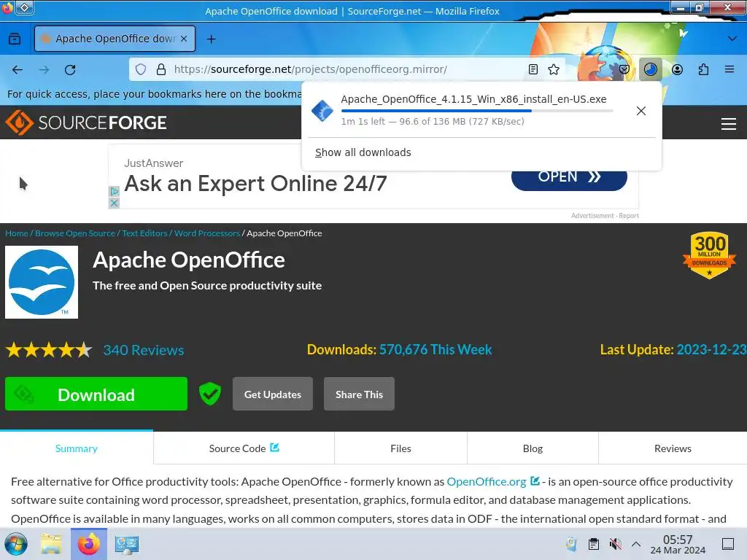Viewport: 747px width, 560px height.
Task: Open the network computer taskbar icon
Action: coord(127,544)
